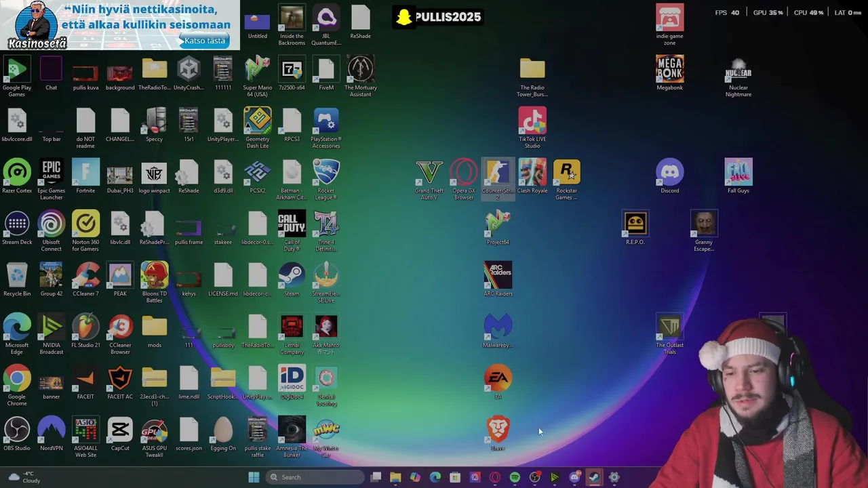Select Counter-Strike 2 desktop icon
The image size is (868, 488).
498,179
